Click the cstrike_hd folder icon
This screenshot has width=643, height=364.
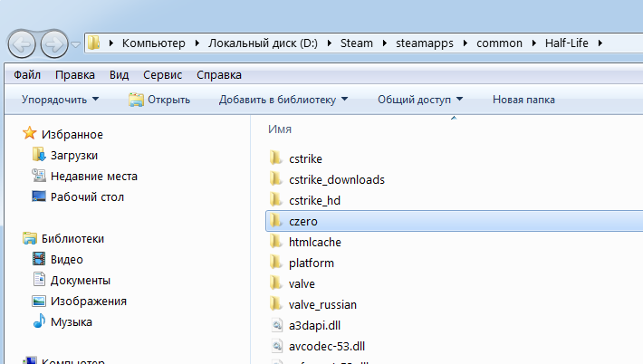point(276,199)
